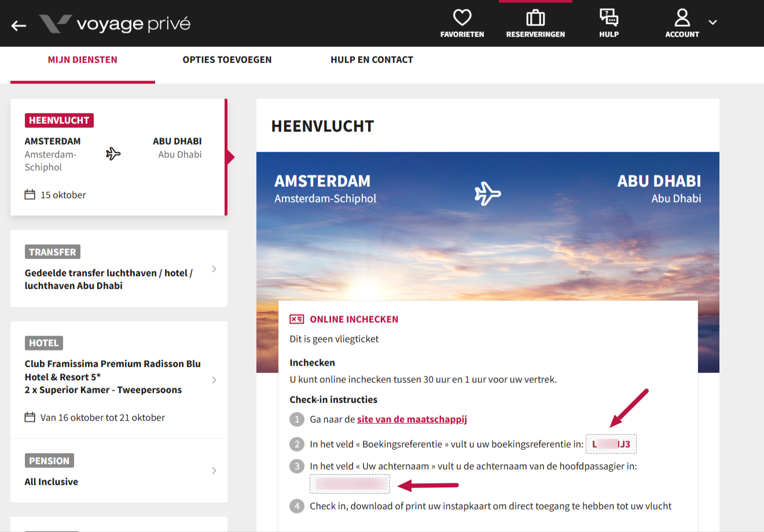Open Reserveringen suitcase icon
764x532 pixels.
(535, 18)
